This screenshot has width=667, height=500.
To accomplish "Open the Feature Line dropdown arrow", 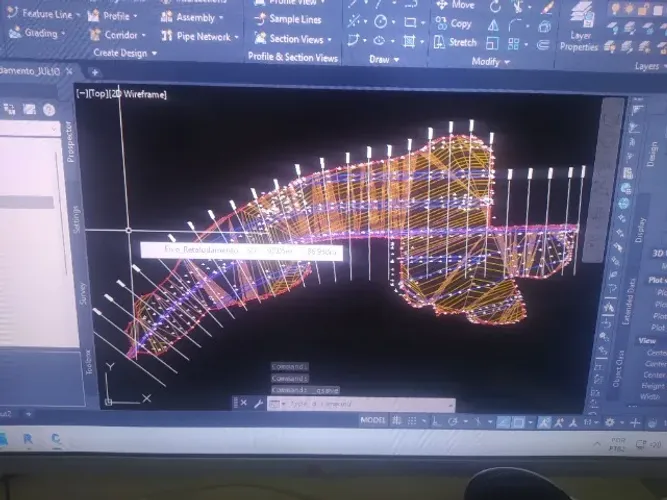I will pos(77,15).
